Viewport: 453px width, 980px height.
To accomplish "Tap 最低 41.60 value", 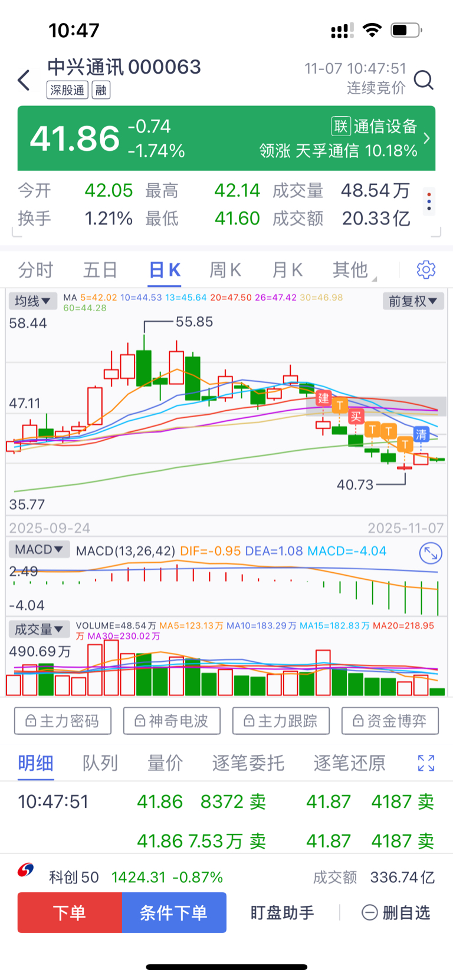I will pos(237,219).
